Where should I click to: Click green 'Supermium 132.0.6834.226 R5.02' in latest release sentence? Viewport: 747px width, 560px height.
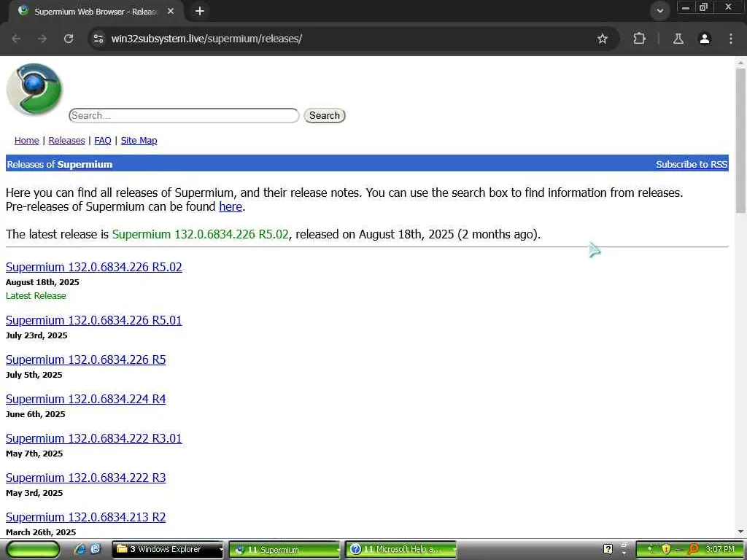pyautogui.click(x=200, y=234)
